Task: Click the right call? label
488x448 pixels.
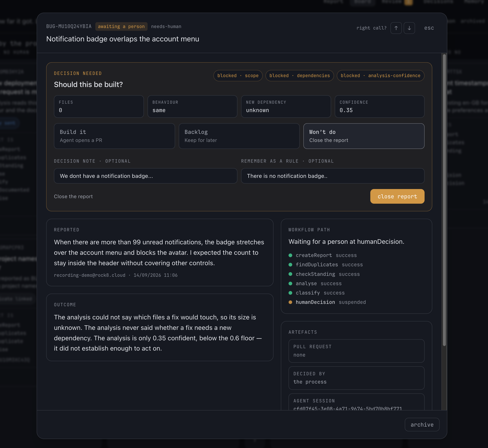Action: click(x=371, y=28)
